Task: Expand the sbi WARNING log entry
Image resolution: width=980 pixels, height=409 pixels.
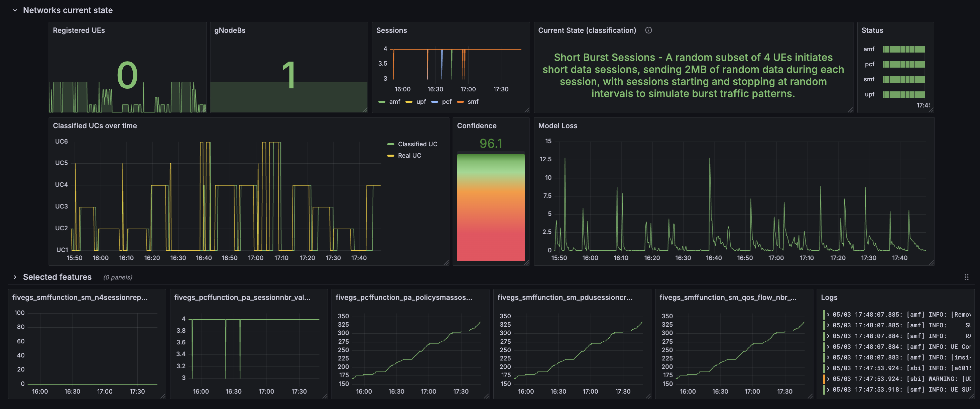Action: tap(828, 379)
